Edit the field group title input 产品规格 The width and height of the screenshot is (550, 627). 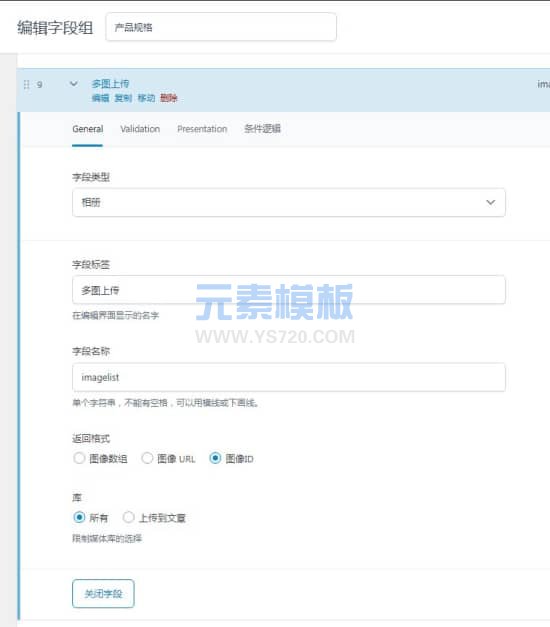tap(221, 27)
